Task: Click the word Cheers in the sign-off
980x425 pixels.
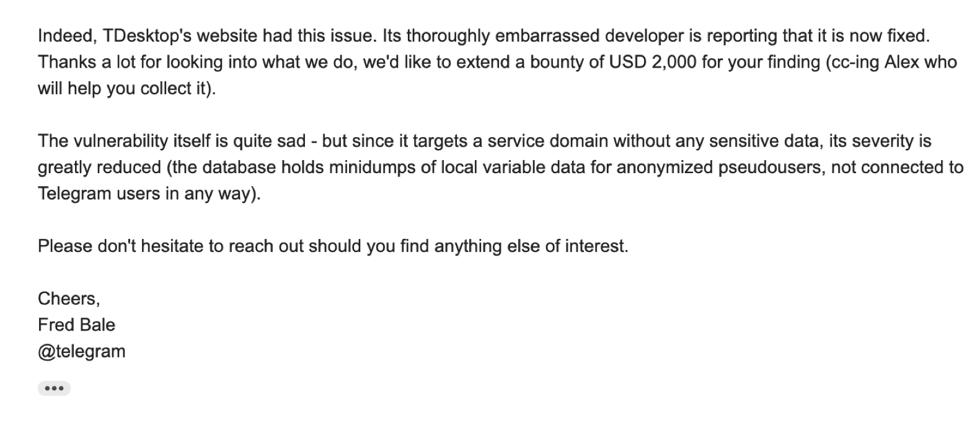Action: 67,298
